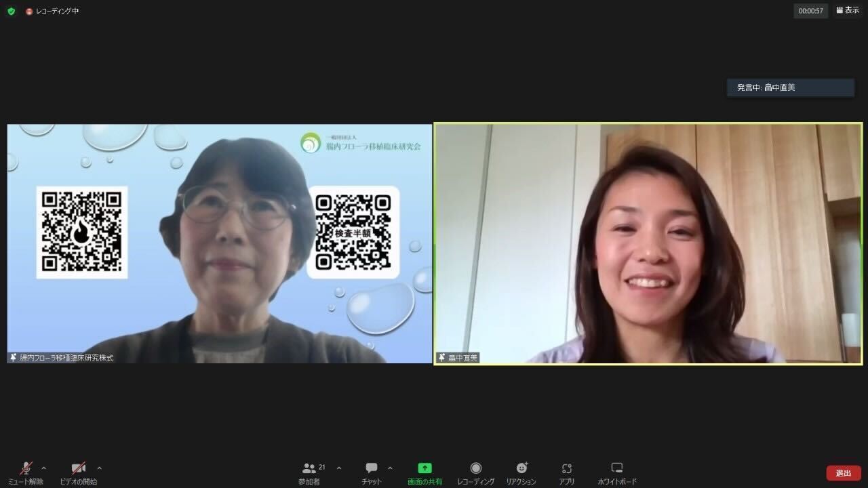Select the left video tile with QR codes
The height and width of the screenshot is (488, 868).
click(219, 243)
